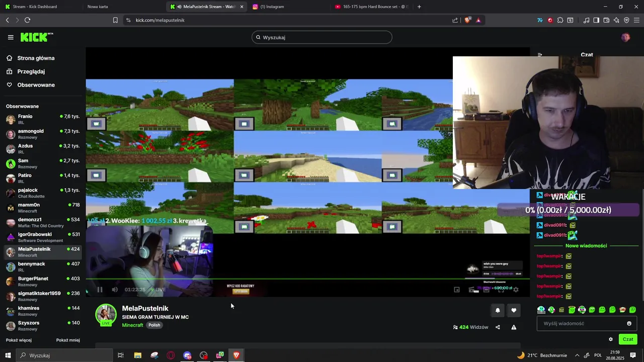The image size is (644, 362).
Task: Open the Obserwowane section
Action: (x=36, y=85)
